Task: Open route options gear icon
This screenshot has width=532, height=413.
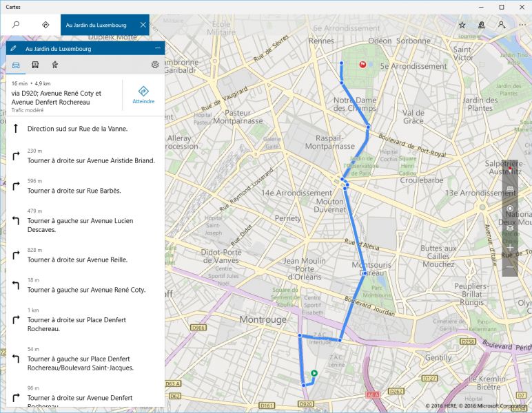Action: [x=155, y=65]
